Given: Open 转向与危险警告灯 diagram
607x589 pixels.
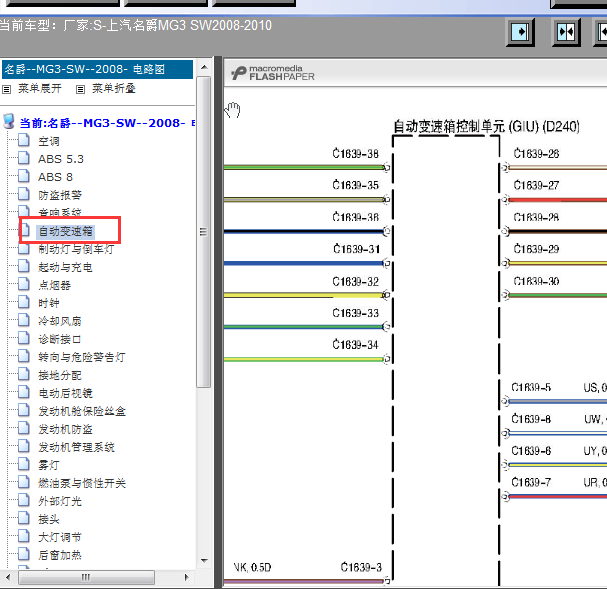Looking at the screenshot, I should pos(81,357).
